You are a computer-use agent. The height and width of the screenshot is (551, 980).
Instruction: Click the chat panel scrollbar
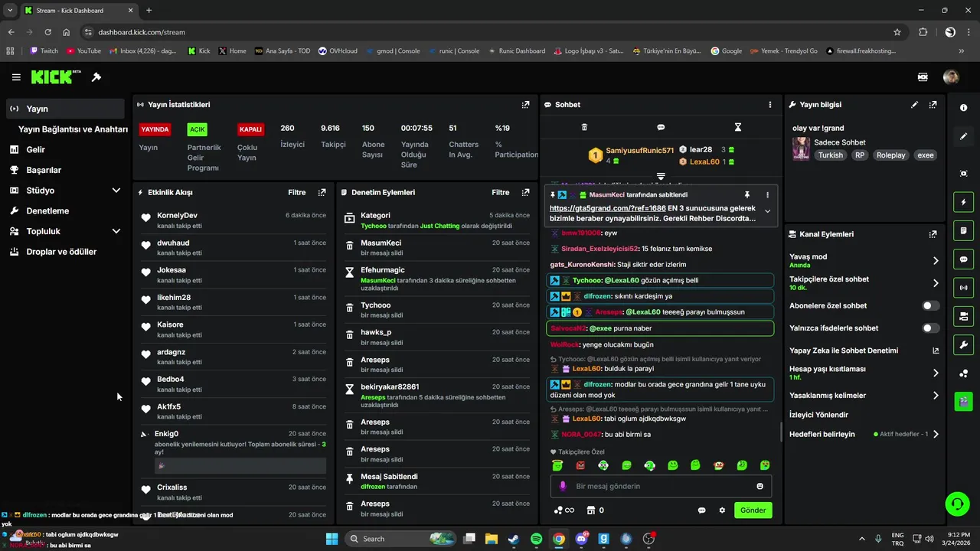tap(781, 432)
